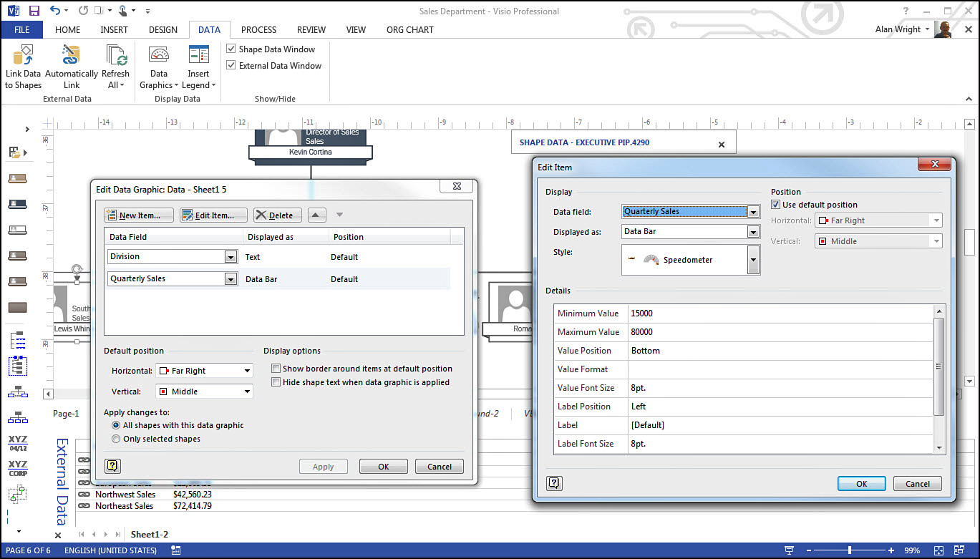Click Link Data to Shapes icon
This screenshot has height=559, width=980.
24,55
